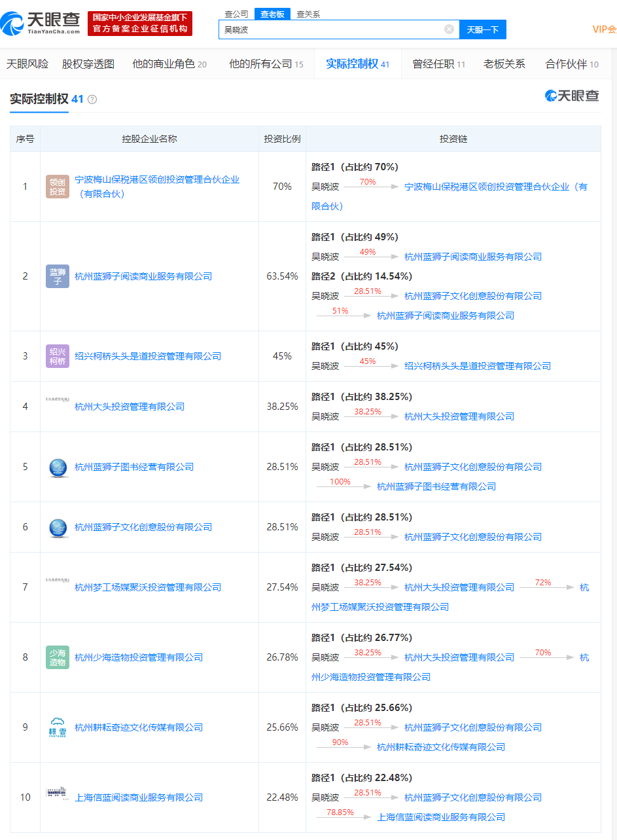Click the 25.66% investment ratio cell

pos(282,727)
